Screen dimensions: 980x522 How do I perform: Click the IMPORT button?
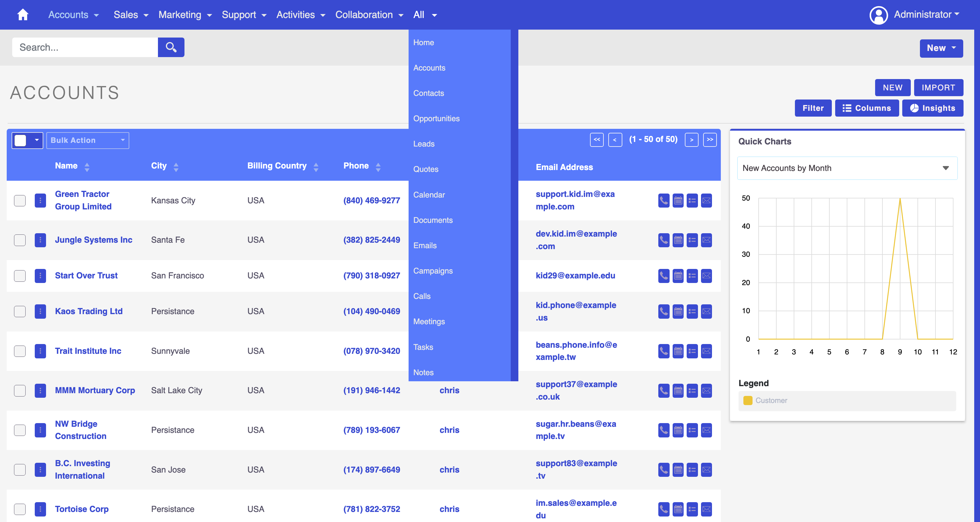[939, 87]
